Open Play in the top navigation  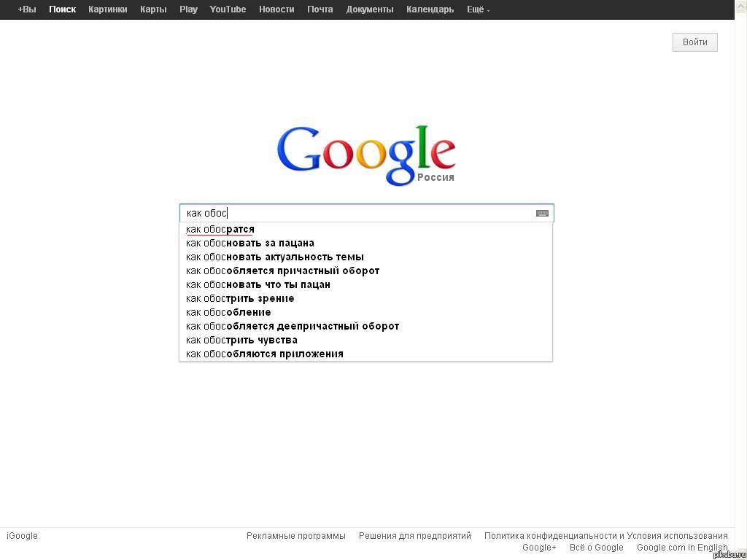point(189,9)
